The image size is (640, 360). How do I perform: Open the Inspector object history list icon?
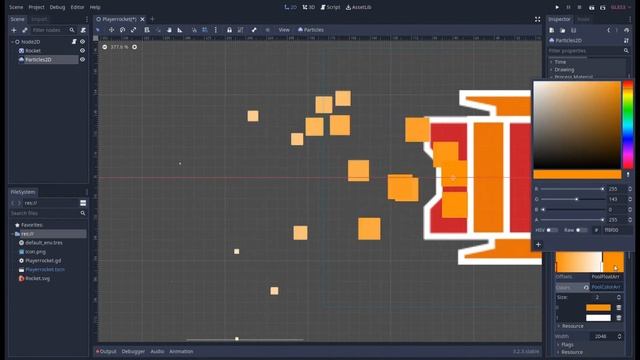627,30
